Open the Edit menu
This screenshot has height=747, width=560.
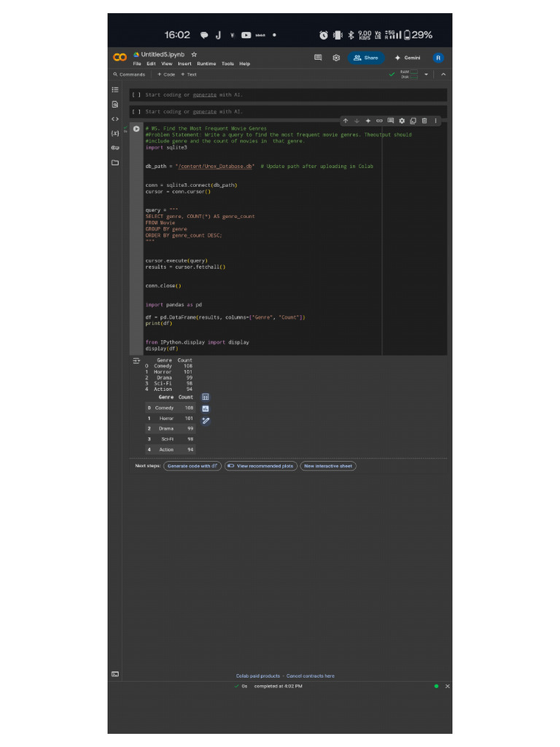click(151, 63)
